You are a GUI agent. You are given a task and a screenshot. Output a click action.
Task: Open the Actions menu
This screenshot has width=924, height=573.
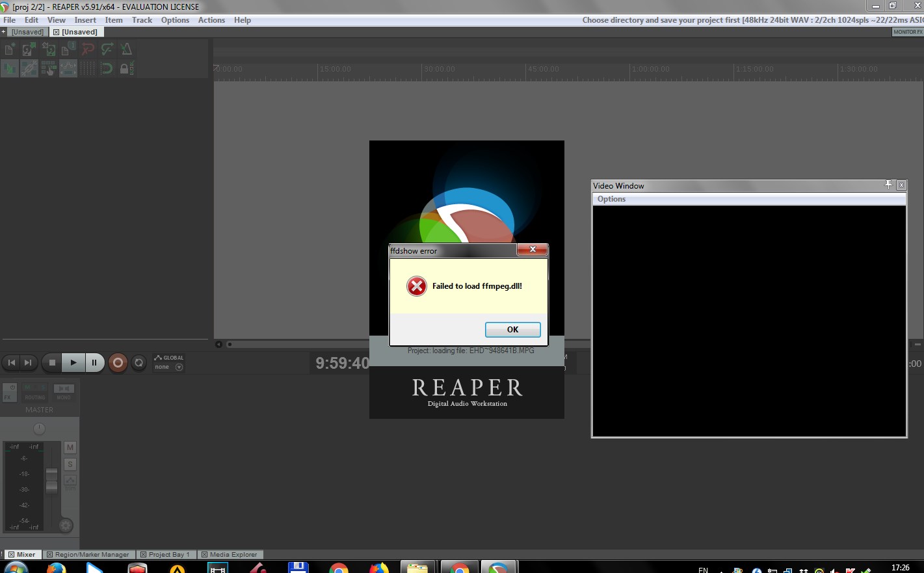tap(211, 20)
